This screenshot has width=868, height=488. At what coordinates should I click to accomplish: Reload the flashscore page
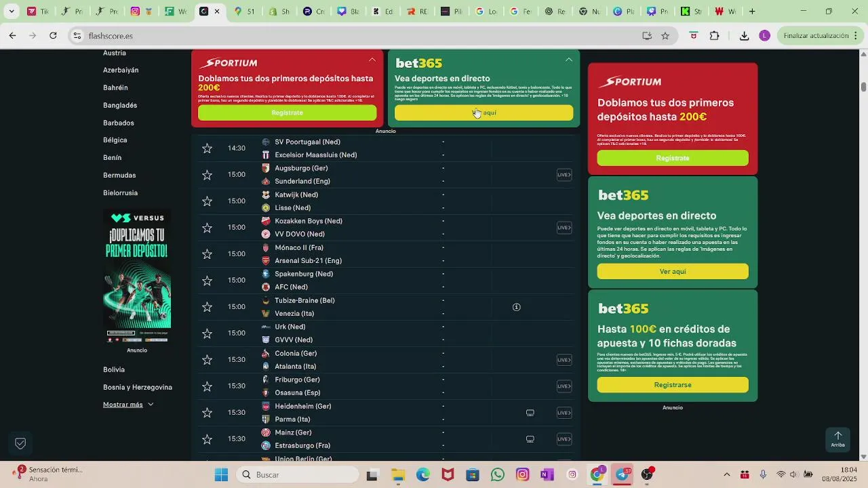click(53, 36)
